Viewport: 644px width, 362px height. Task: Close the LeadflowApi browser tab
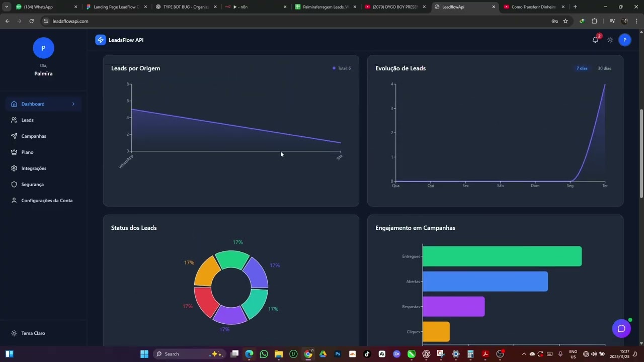coord(494,7)
